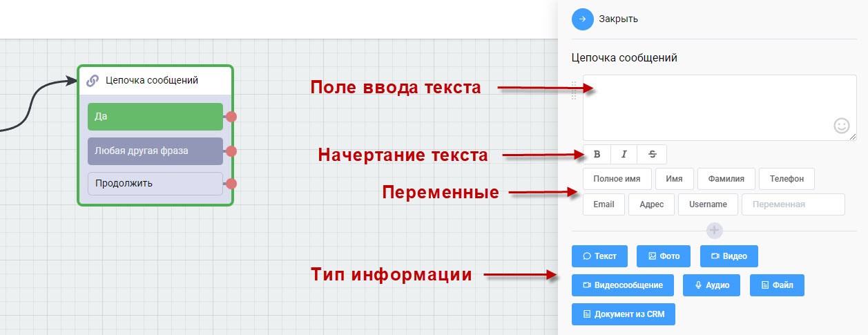Click the chain link icon in block header
The image size is (868, 335).
93,81
